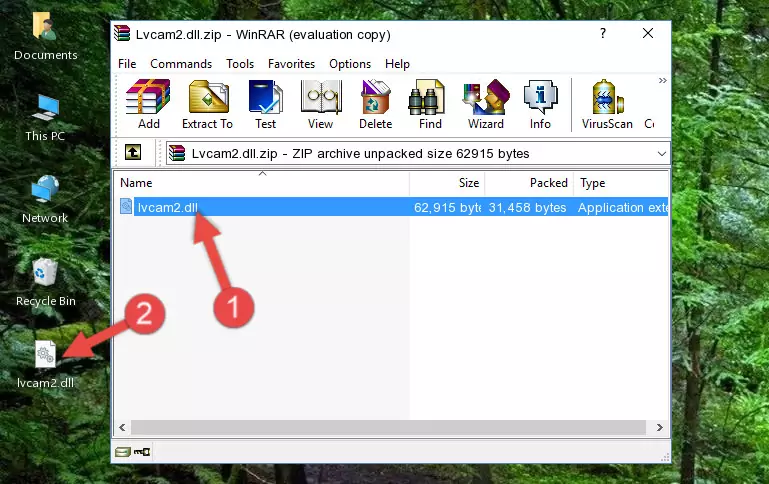Click the archive path address field

(418, 154)
